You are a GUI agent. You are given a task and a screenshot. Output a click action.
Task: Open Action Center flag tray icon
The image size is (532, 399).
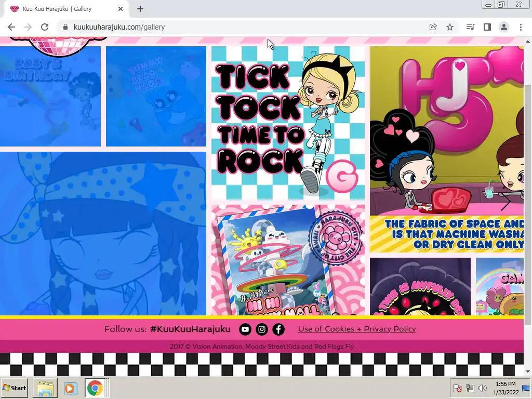coord(457,388)
